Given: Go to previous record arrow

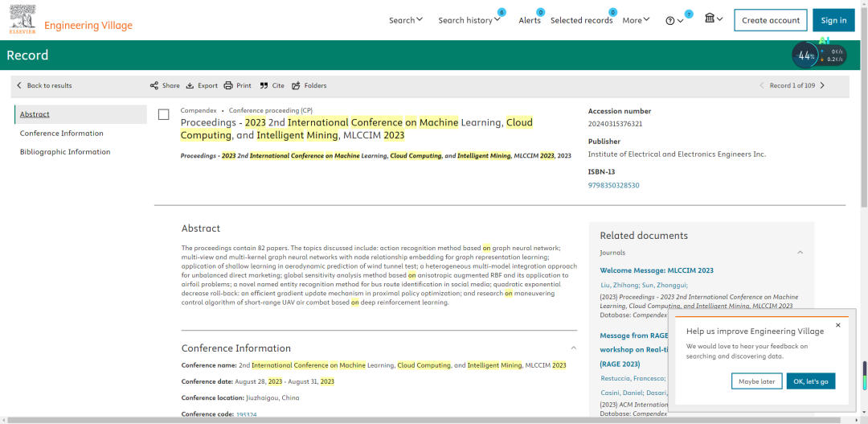Looking at the screenshot, I should tap(762, 85).
